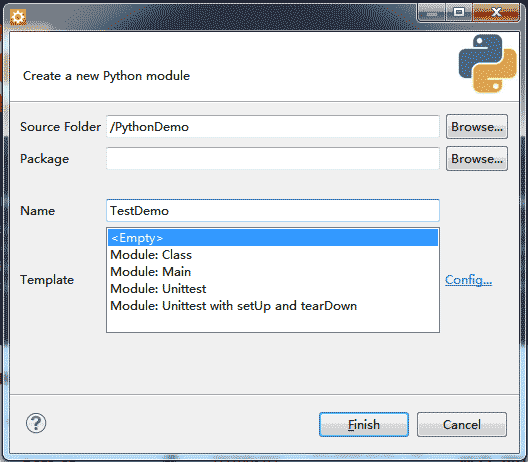Open help with the question mark icon
The width and height of the screenshot is (528, 462).
tap(36, 423)
